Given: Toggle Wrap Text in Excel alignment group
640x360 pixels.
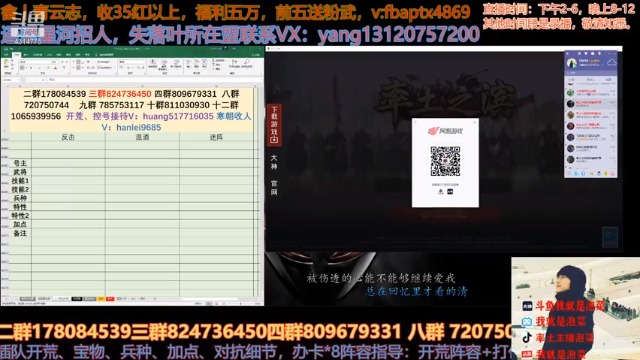Looking at the screenshot, I should point(104,62).
